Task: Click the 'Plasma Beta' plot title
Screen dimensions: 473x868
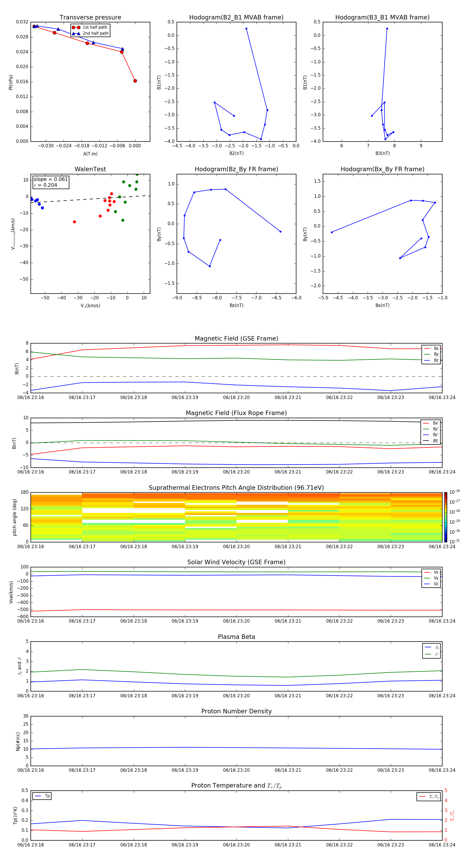Action: tap(236, 637)
